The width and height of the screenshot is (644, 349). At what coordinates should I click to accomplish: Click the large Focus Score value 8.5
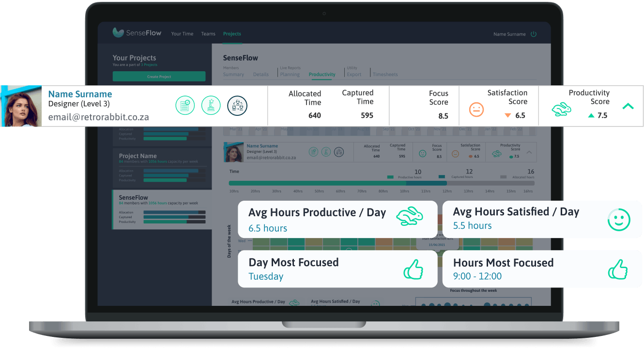[x=443, y=116]
